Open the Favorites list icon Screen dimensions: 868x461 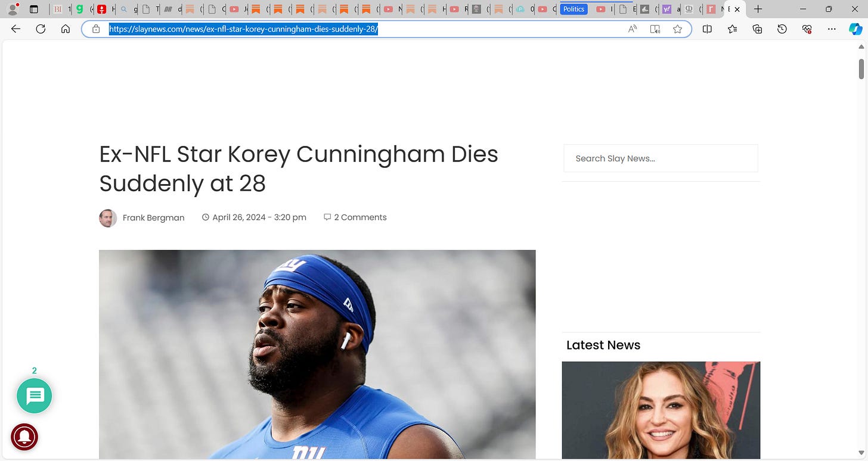[732, 29]
